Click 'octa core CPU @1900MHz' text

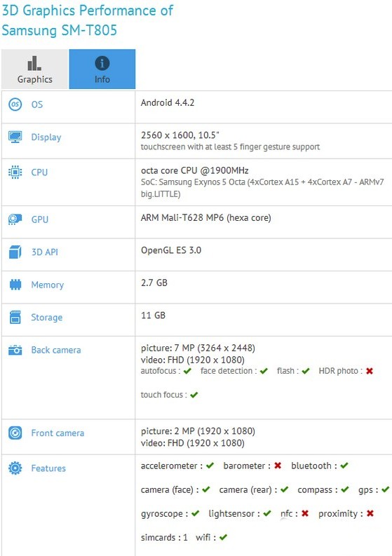click(x=194, y=170)
